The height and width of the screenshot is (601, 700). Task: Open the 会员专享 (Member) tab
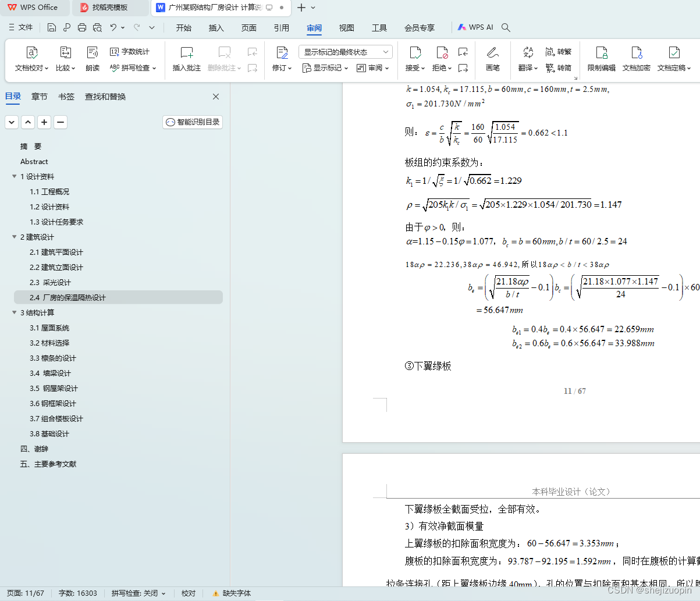click(x=420, y=27)
